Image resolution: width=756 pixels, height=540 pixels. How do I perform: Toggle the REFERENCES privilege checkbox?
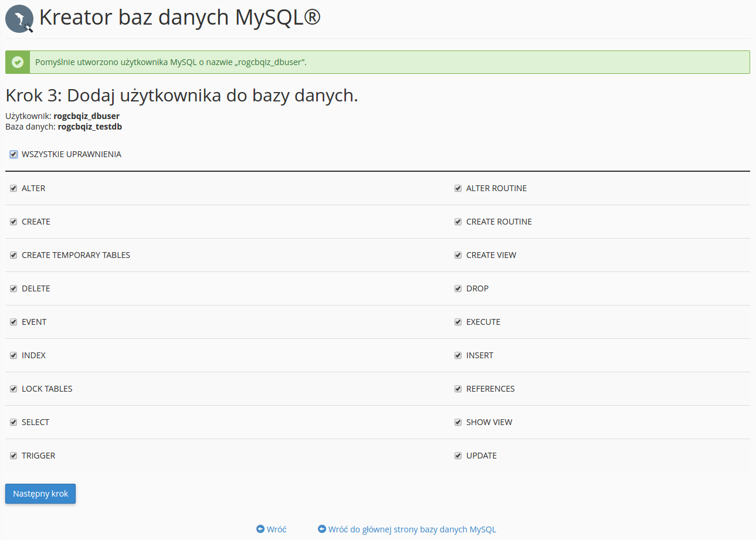(x=458, y=389)
